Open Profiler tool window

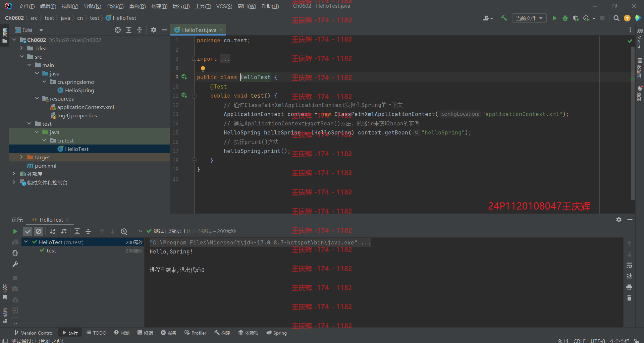click(x=195, y=333)
